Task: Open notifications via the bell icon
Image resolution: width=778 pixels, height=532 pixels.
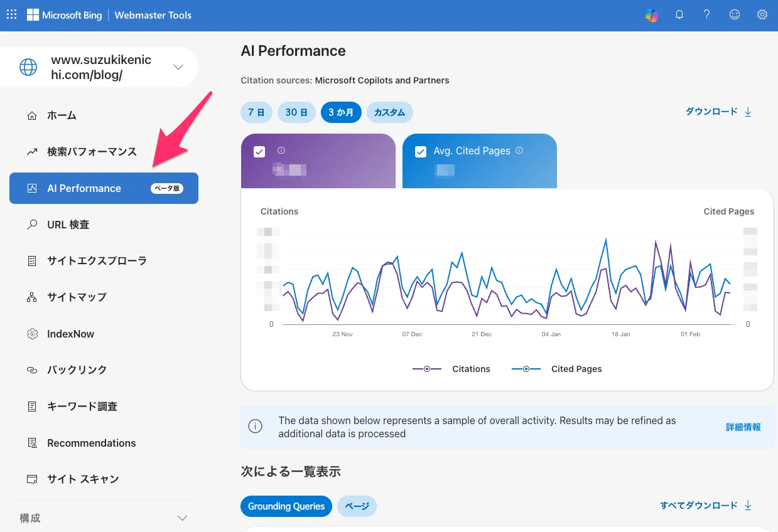Action: pyautogui.click(x=679, y=14)
